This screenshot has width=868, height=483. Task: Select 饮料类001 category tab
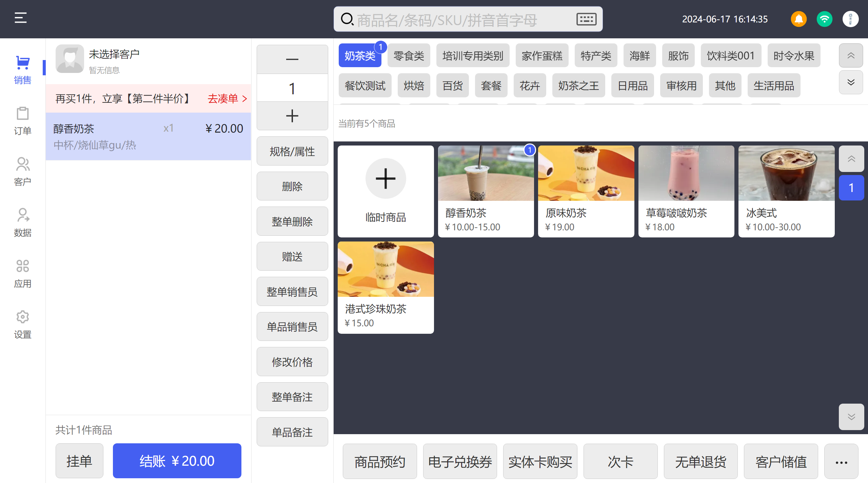(x=731, y=56)
